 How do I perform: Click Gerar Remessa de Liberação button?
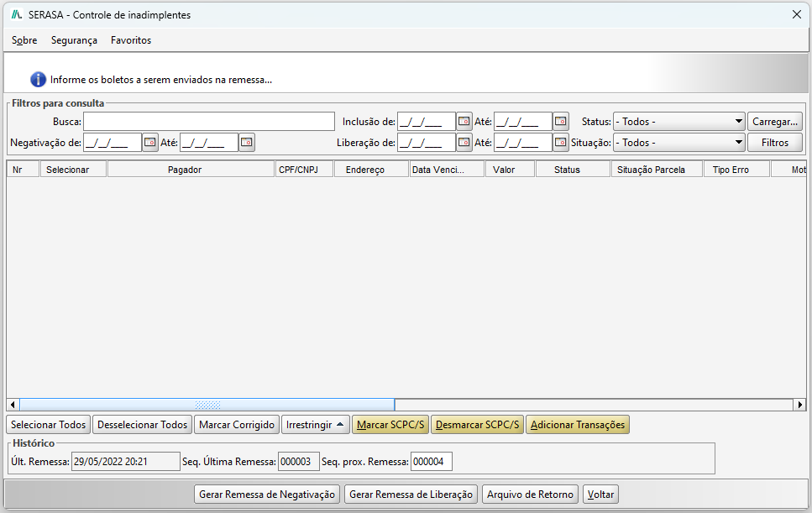point(411,495)
